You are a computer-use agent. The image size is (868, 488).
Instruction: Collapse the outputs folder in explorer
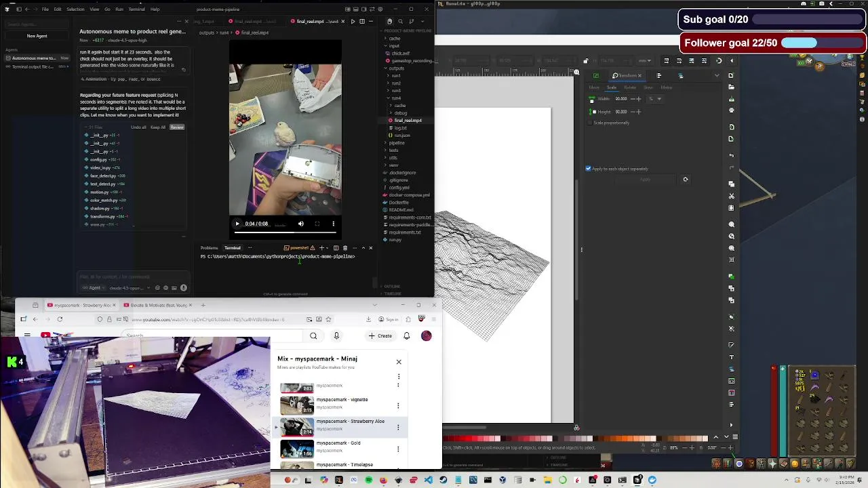click(x=396, y=68)
